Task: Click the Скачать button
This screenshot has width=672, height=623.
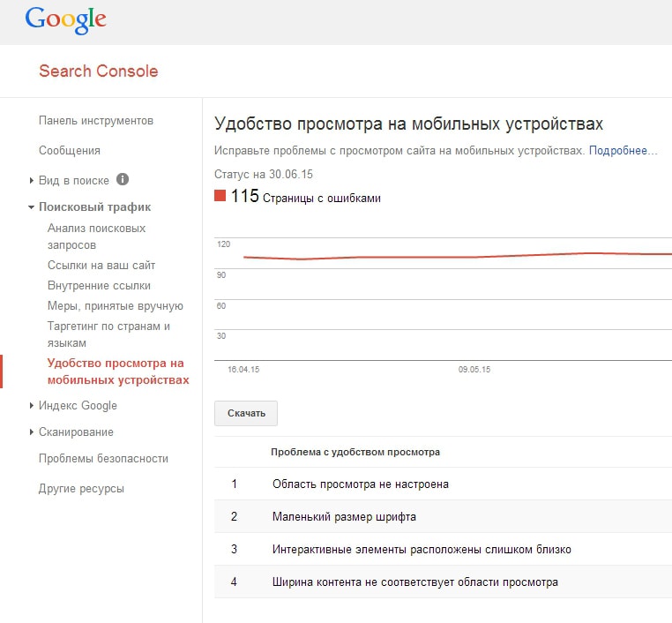Action: [246, 413]
